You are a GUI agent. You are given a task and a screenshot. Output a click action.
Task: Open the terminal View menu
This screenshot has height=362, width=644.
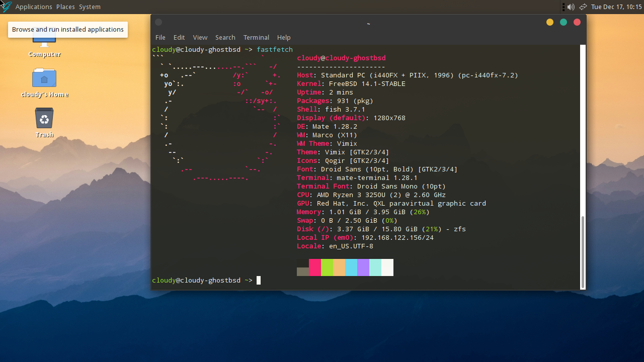point(200,37)
